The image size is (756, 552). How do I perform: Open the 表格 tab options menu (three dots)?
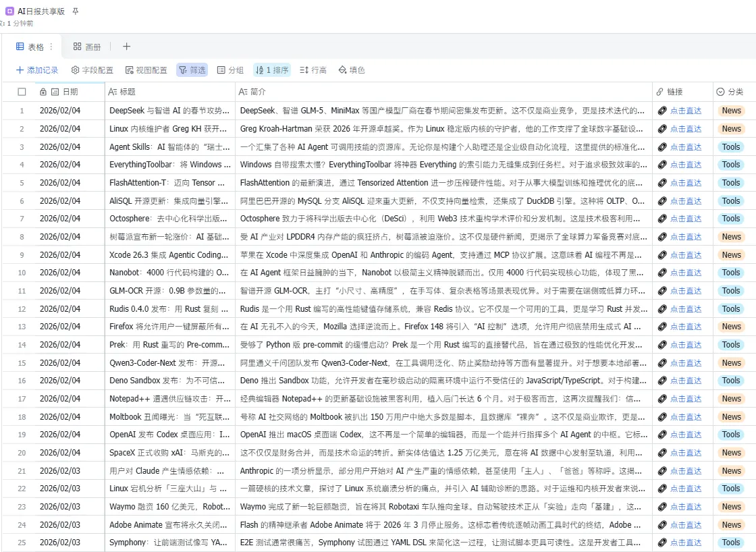tap(51, 47)
